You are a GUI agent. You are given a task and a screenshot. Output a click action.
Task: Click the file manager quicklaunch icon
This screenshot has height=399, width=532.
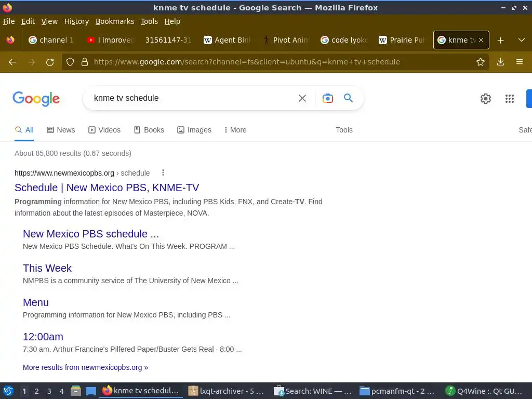click(76, 391)
